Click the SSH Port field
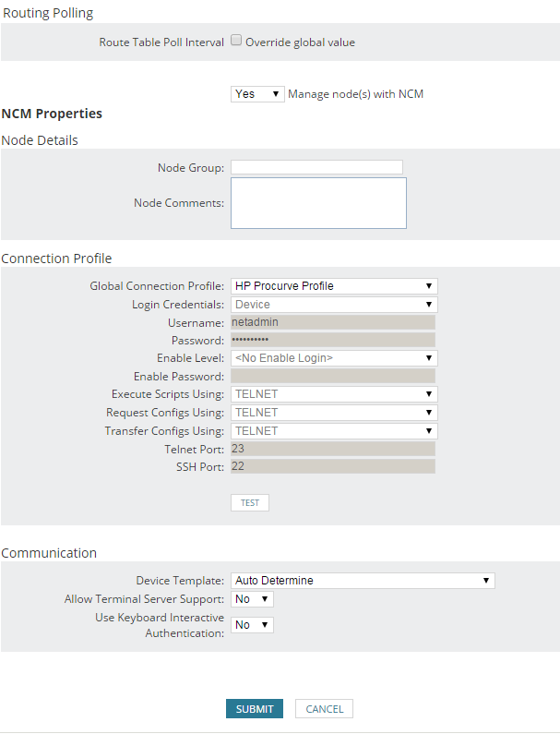The height and width of the screenshot is (734, 560). tap(333, 466)
